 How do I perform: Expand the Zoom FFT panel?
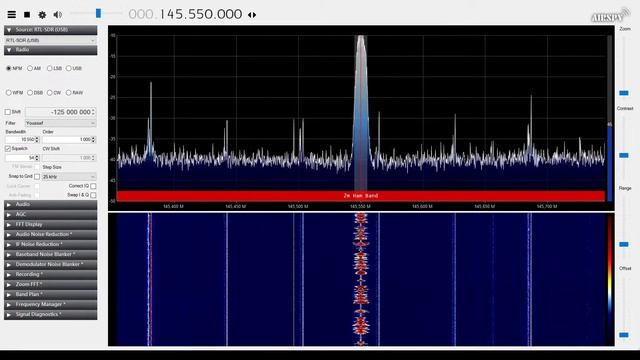pos(51,284)
